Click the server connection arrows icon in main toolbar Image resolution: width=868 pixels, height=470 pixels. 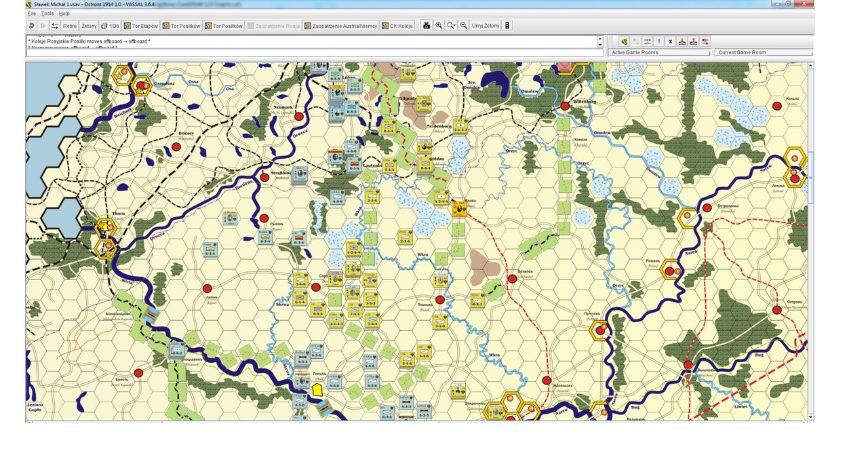point(55,26)
